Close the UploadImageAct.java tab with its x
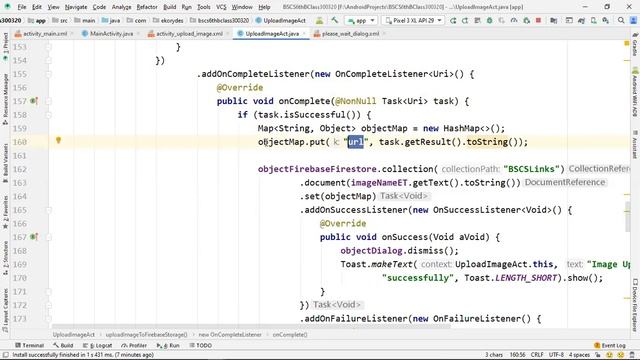640x360 pixels. [x=304, y=34]
